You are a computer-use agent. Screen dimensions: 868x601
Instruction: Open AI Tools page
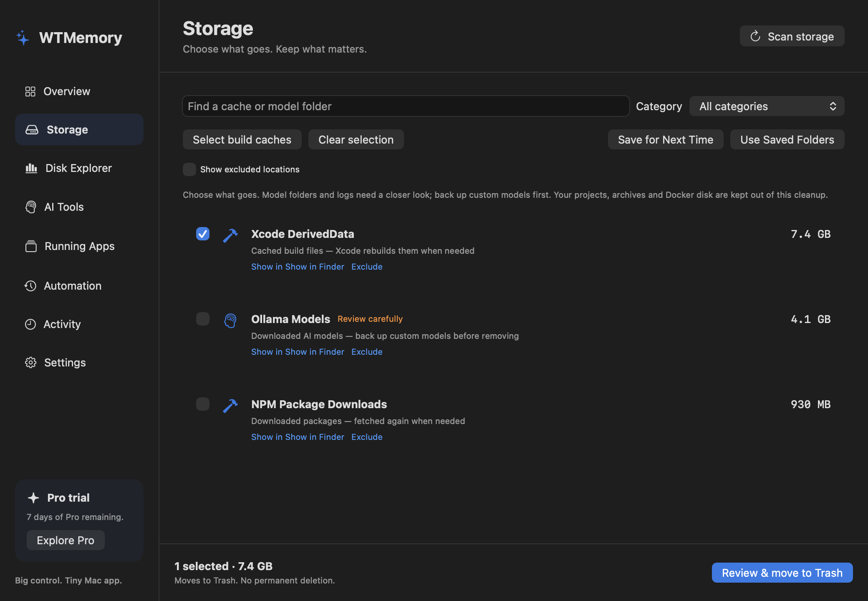point(79,207)
